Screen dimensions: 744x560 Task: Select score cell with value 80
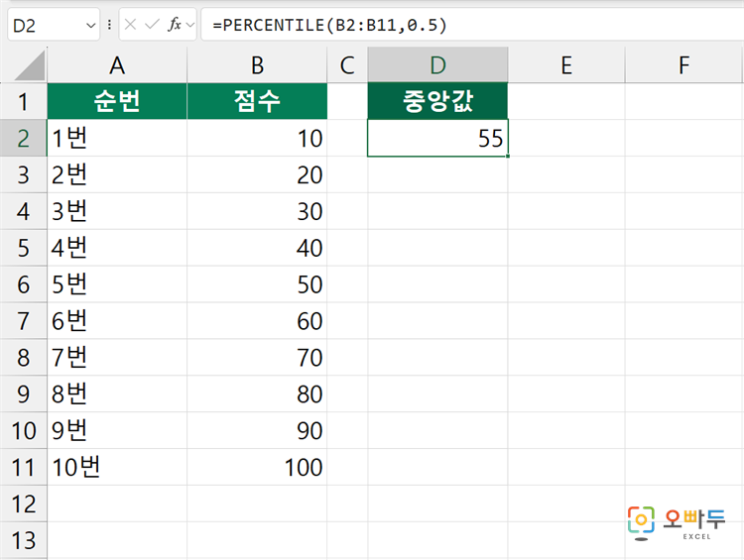(257, 393)
